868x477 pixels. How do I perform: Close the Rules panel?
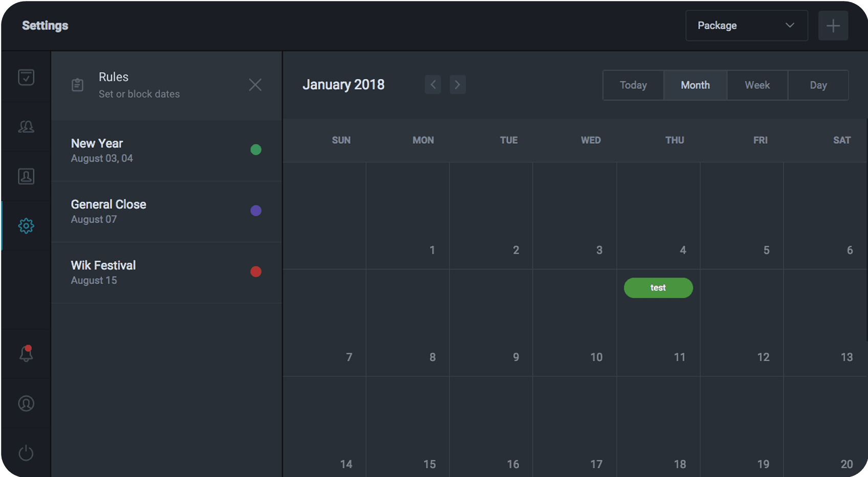(255, 85)
